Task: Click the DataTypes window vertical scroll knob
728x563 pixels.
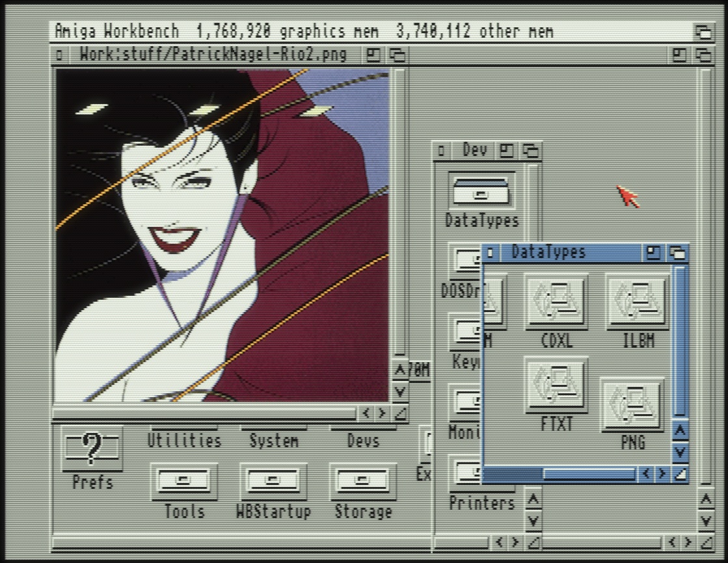Action: [680, 341]
